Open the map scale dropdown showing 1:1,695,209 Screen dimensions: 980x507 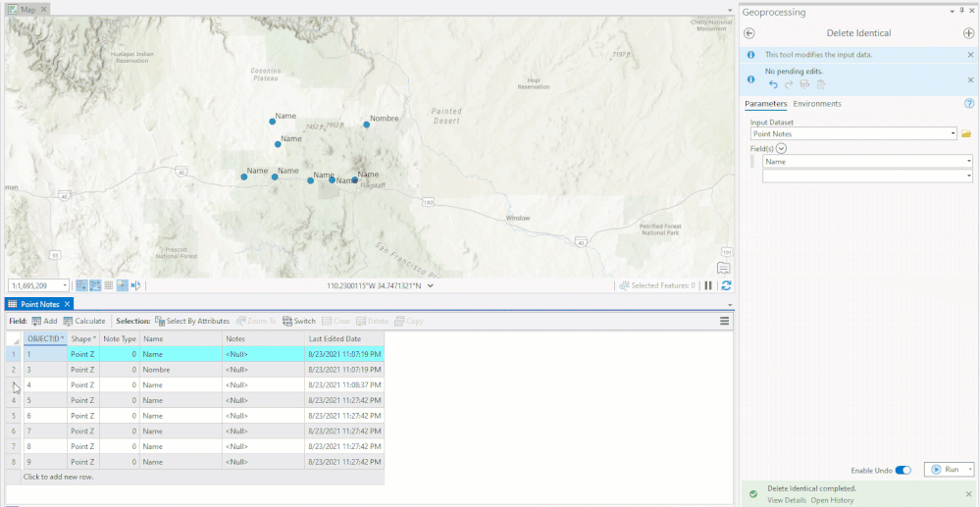(65, 285)
